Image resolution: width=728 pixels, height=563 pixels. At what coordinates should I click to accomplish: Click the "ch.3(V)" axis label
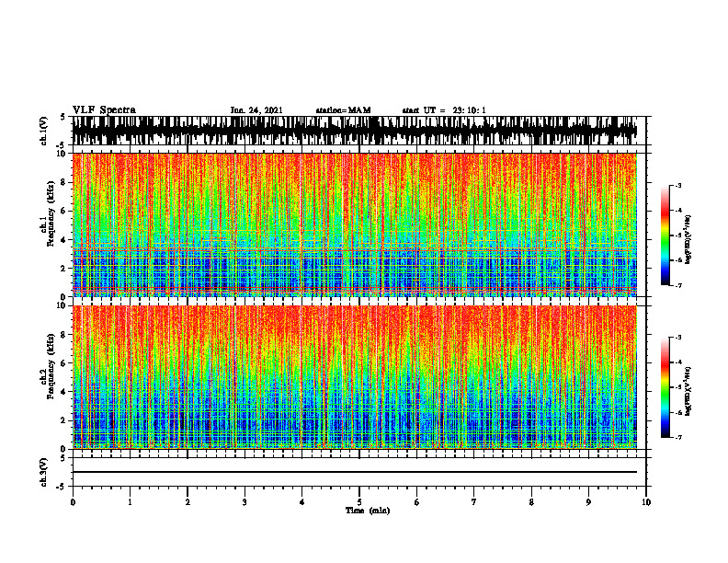point(44,473)
